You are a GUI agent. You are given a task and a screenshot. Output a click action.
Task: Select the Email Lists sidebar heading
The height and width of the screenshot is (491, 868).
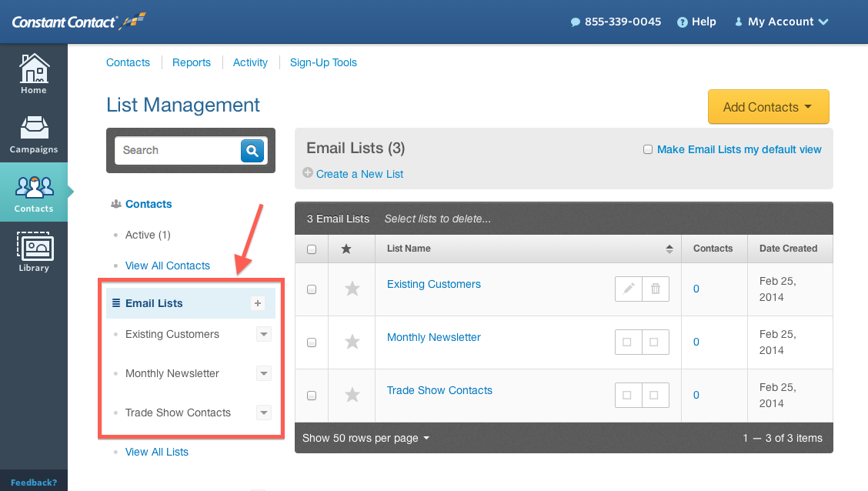(x=154, y=303)
